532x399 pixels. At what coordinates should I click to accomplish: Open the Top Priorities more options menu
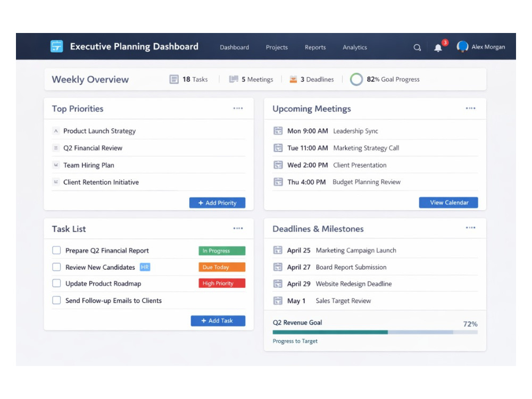pyautogui.click(x=238, y=108)
